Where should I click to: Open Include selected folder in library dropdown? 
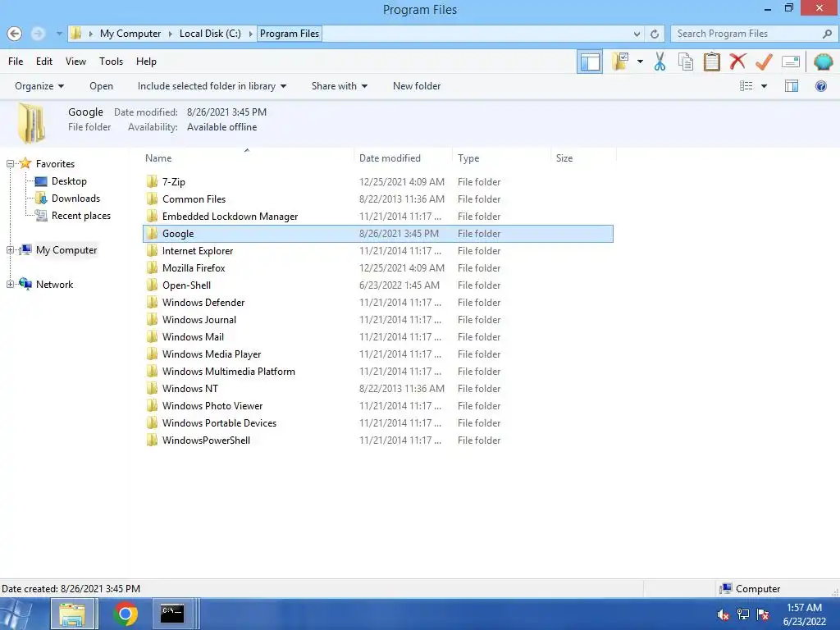pos(212,86)
